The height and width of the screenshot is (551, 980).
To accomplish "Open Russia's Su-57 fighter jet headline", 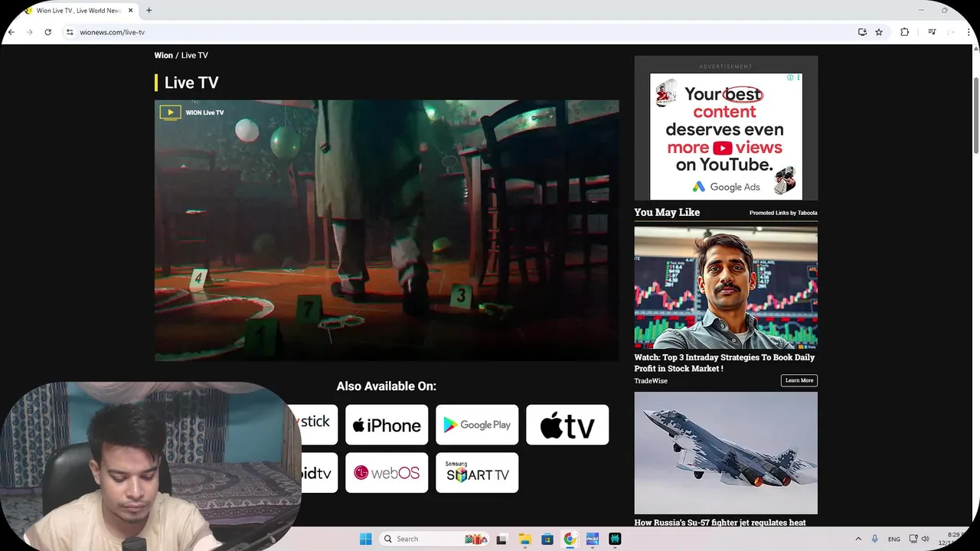I will 720,523.
